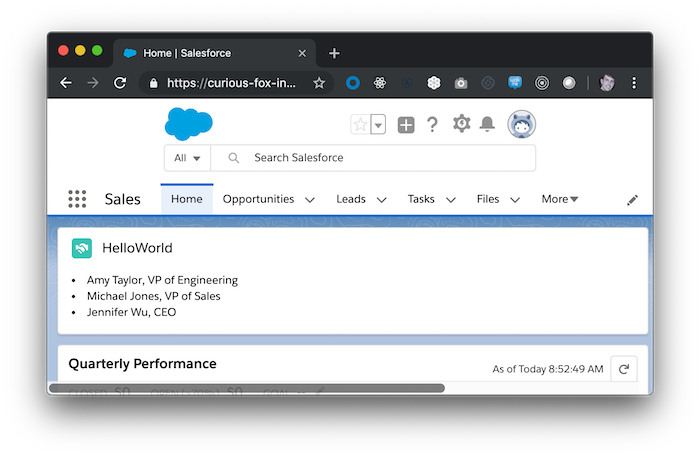The width and height of the screenshot is (700, 457).
Task: Click the blue chat bubble extension
Action: [x=515, y=83]
